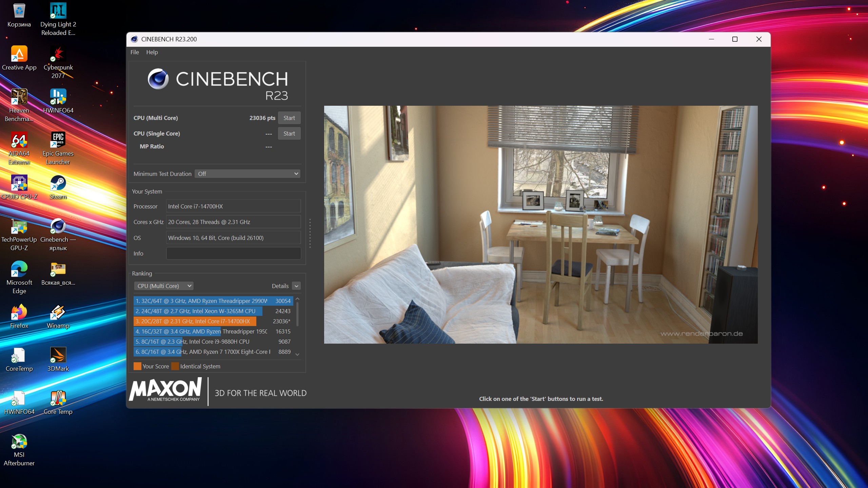This screenshot has height=488, width=868.
Task: Expand the ranking Details arrow
Action: click(x=296, y=286)
